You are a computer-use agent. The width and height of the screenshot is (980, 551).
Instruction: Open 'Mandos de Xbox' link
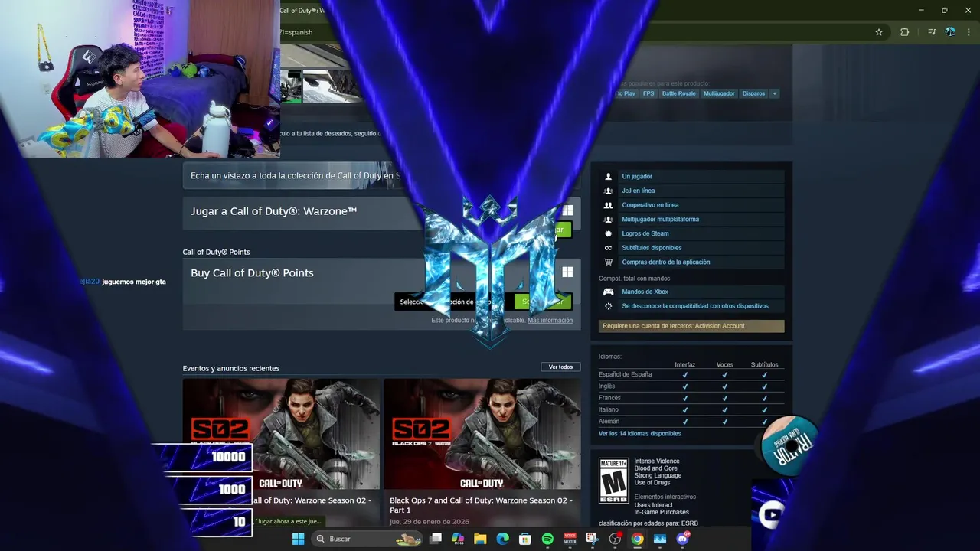tap(645, 292)
